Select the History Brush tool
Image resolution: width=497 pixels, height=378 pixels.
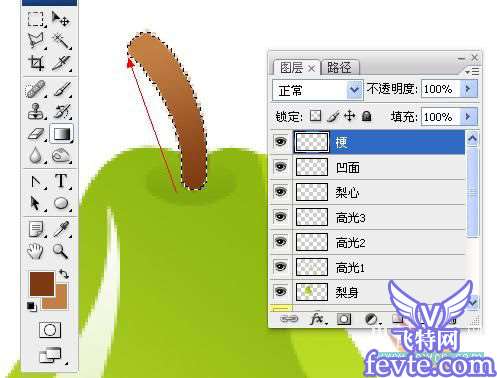62,111
